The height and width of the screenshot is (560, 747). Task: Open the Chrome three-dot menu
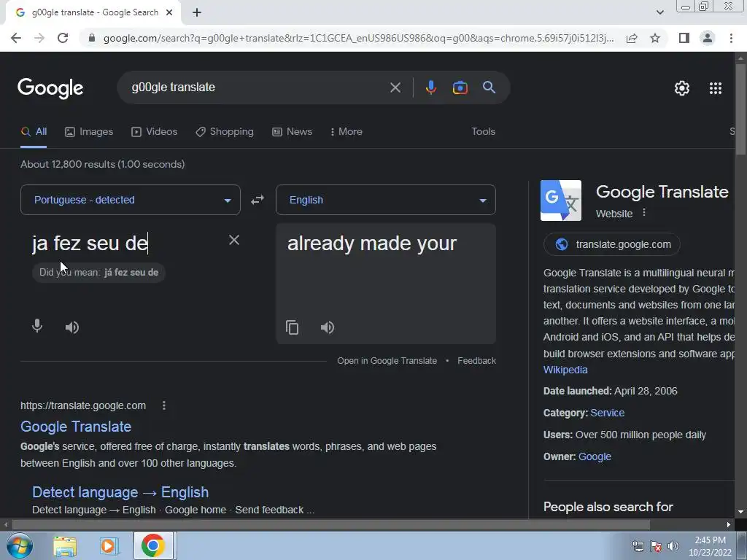coord(731,38)
